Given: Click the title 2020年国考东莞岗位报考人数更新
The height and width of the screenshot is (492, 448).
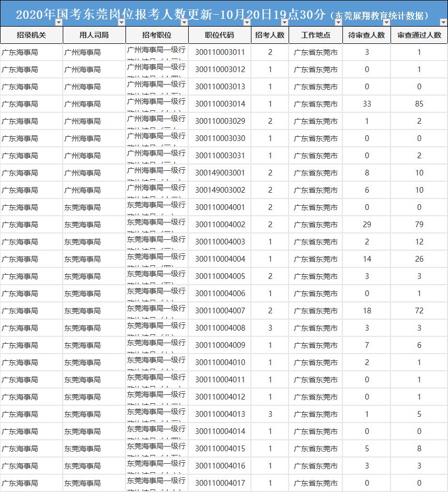Looking at the screenshot, I should click(114, 14).
